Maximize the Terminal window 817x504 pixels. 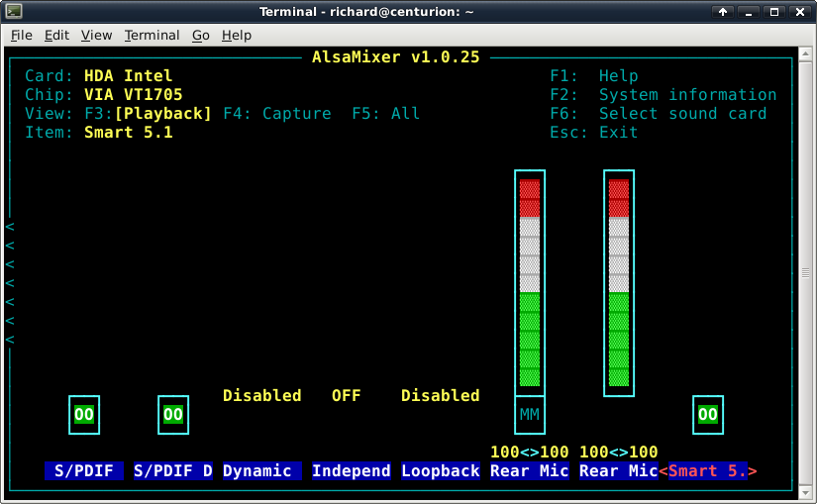click(774, 12)
